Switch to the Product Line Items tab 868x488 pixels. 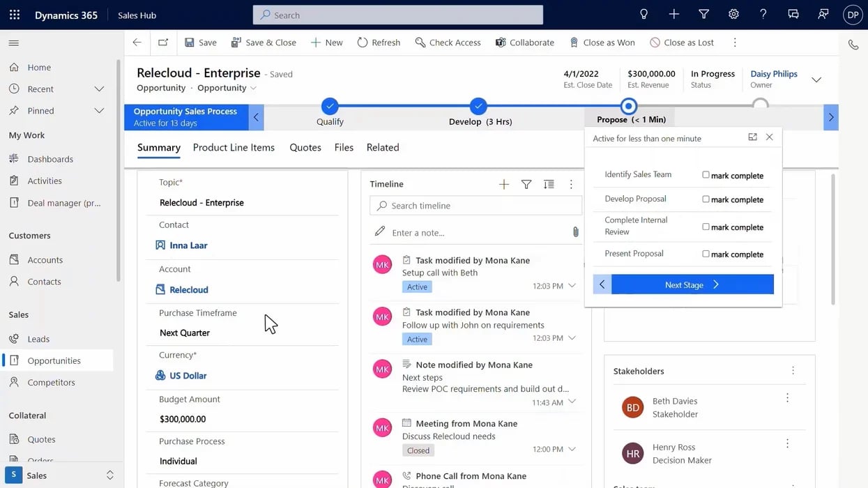(234, 147)
